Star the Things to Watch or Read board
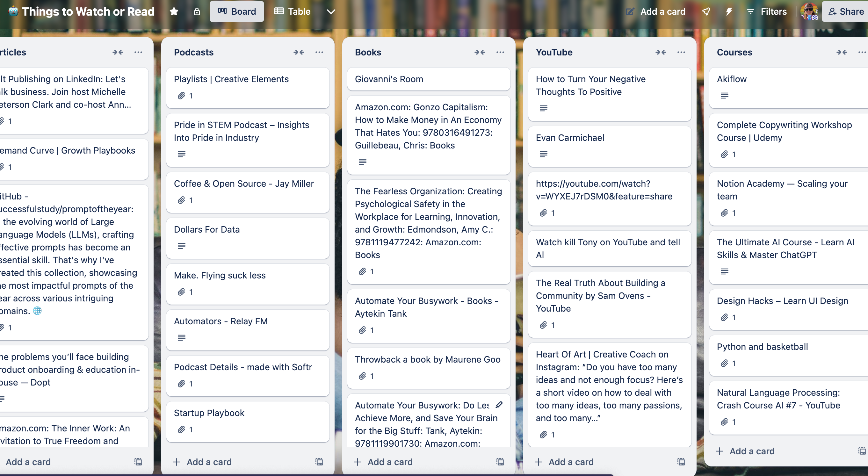Image resolution: width=868 pixels, height=476 pixels. click(x=174, y=11)
